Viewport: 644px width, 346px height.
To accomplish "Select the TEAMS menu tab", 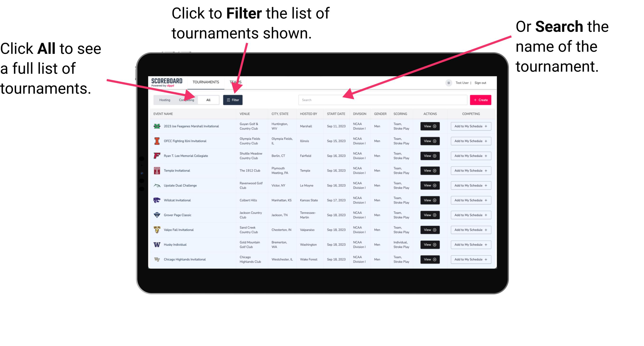I will (237, 82).
